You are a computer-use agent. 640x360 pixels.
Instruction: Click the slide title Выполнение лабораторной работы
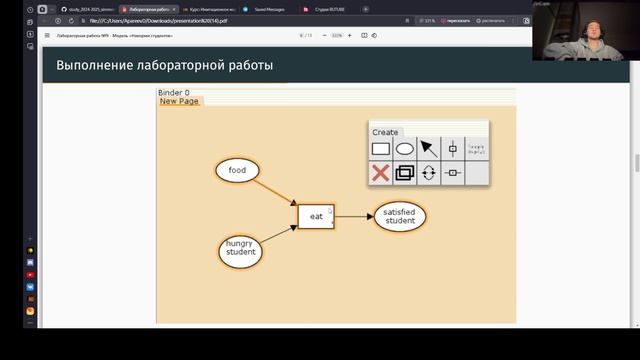click(164, 65)
